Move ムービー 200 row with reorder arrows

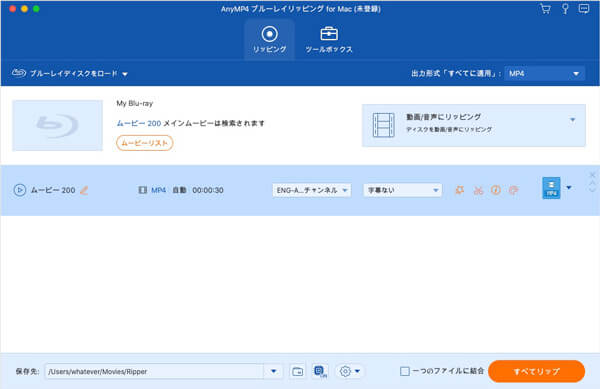coord(592,187)
